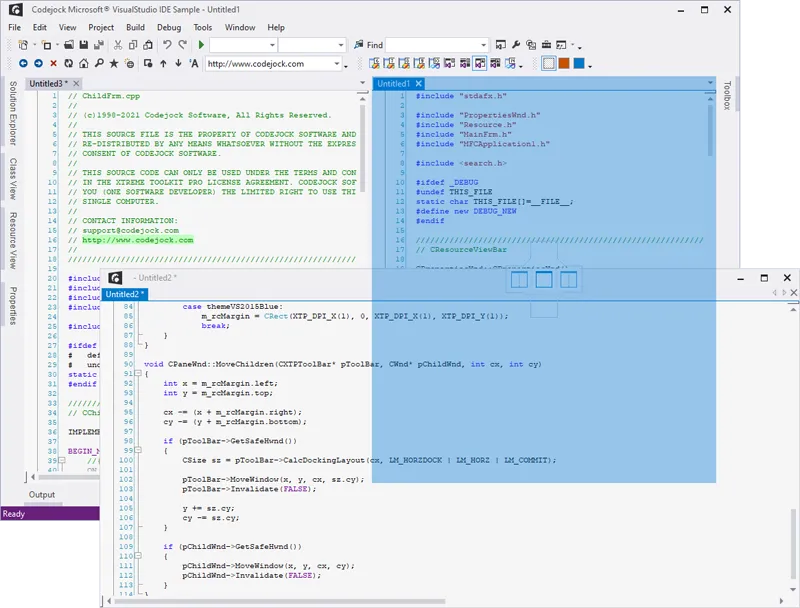Switch to the Untitled3 document tab
This screenshot has height=608, width=800.
[x=46, y=83]
